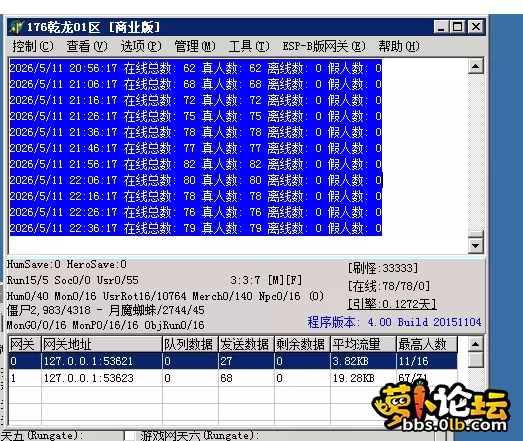Click the 游戏网关六(Rungate) label in background window
The image size is (523, 441).
click(200, 435)
